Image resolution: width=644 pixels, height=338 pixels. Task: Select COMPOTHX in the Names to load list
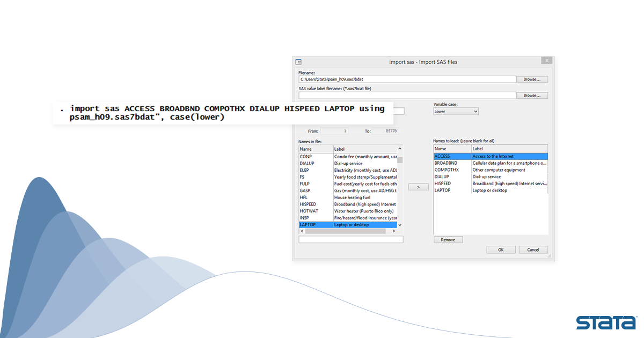[x=491, y=170]
